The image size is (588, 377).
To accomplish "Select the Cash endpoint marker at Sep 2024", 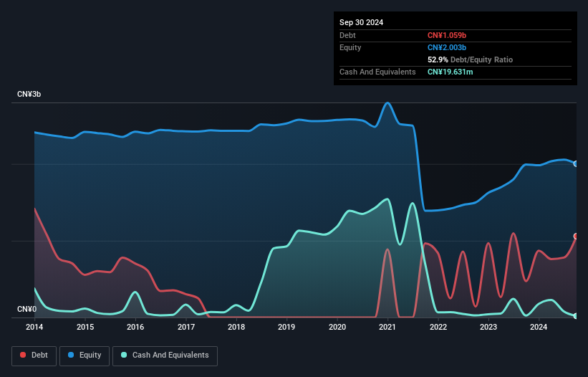I will [x=577, y=316].
